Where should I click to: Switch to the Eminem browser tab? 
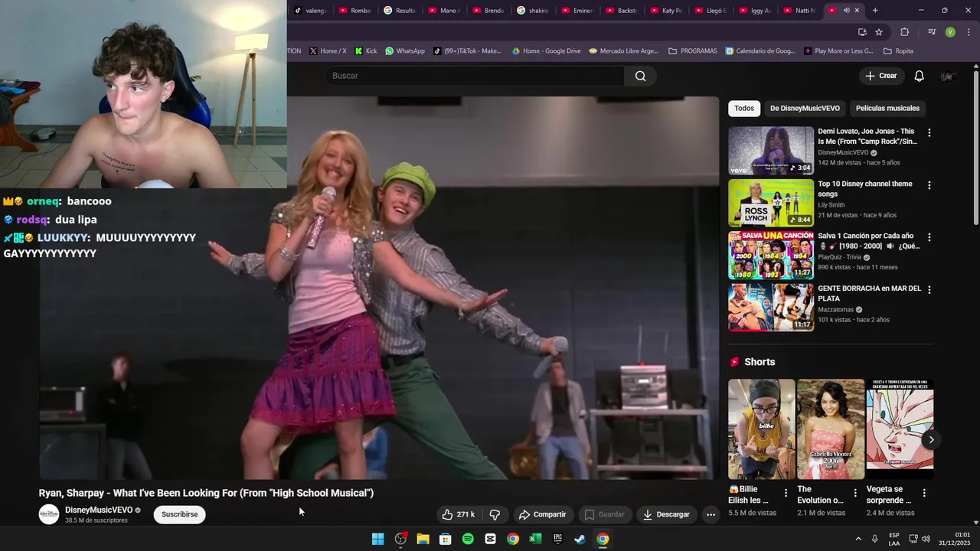[x=577, y=11]
